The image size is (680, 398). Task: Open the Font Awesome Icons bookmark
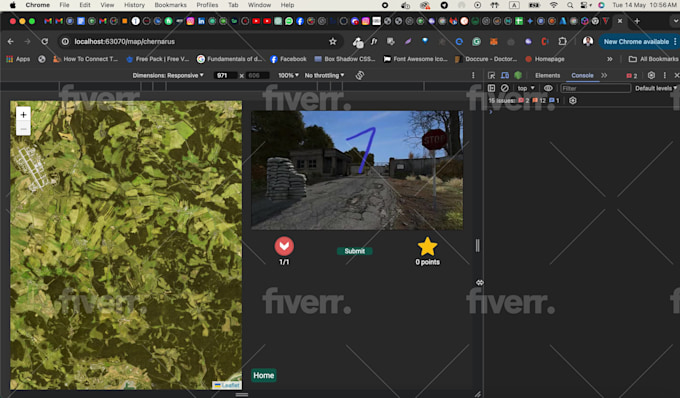tap(415, 59)
